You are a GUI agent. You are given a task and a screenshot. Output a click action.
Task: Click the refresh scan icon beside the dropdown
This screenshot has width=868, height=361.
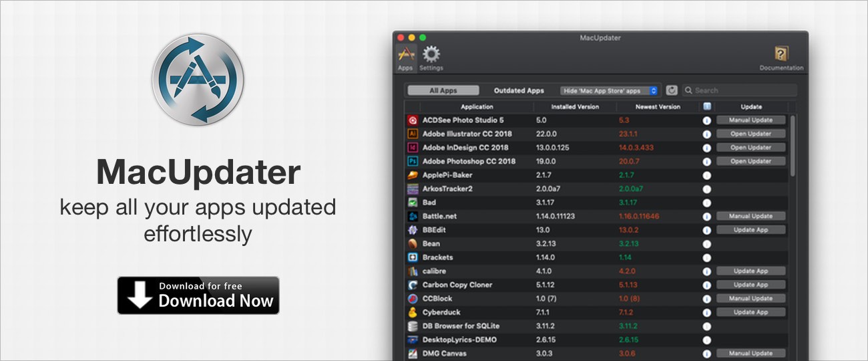point(672,90)
